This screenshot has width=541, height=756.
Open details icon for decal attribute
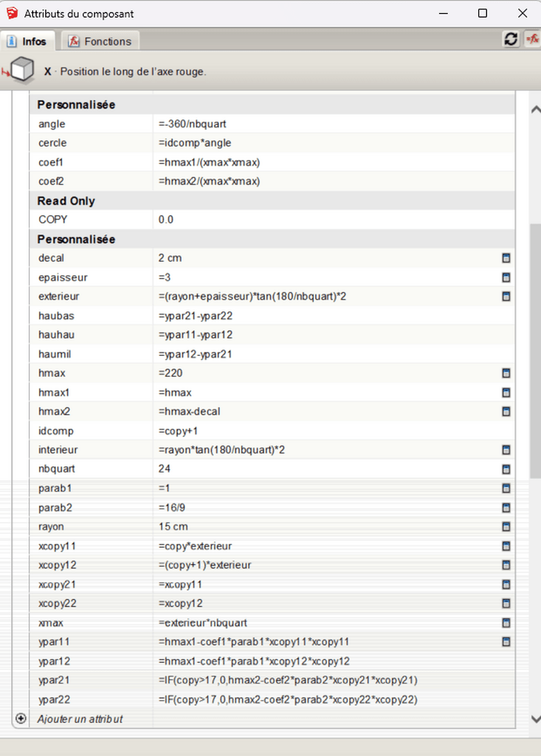pyautogui.click(x=506, y=258)
